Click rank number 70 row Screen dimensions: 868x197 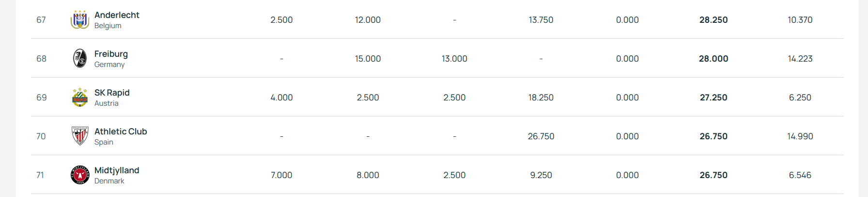coord(437,136)
